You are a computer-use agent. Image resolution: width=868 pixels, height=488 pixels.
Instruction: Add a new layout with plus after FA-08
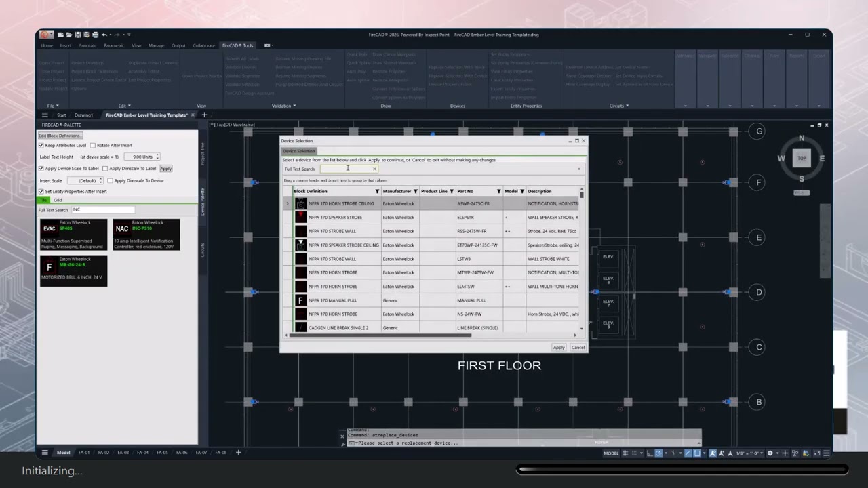tap(238, 452)
